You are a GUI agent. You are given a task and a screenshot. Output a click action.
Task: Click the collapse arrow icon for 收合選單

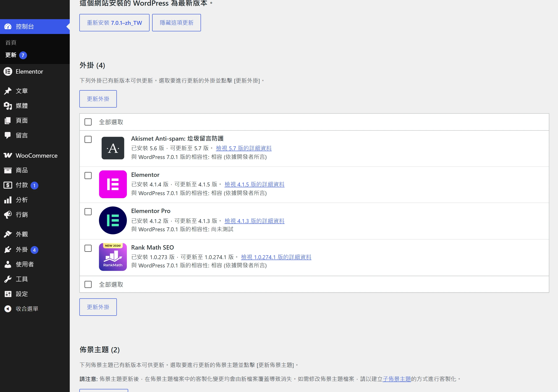8,309
